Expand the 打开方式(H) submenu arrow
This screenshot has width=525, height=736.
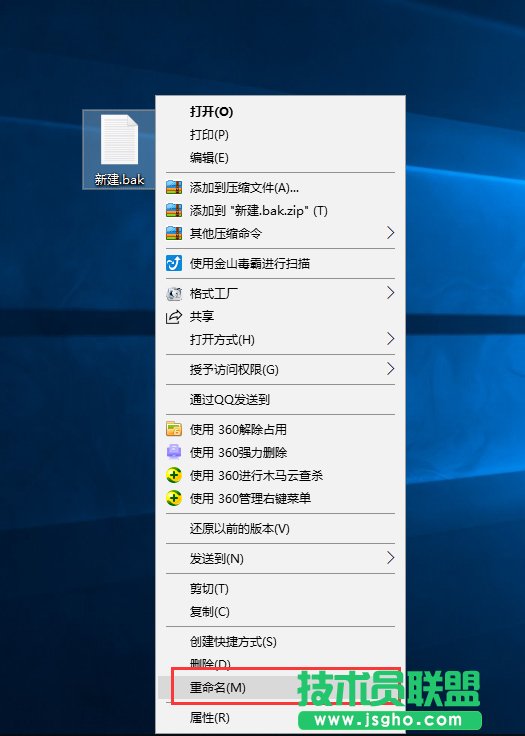click(x=390, y=338)
